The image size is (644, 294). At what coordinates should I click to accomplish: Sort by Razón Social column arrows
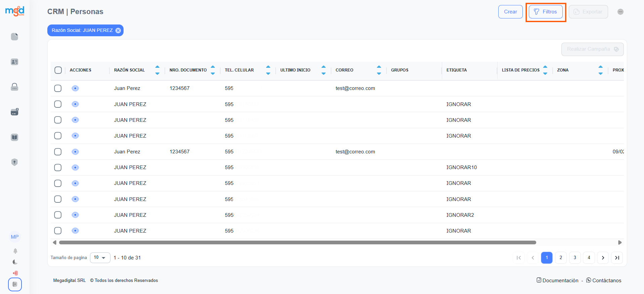click(x=157, y=70)
